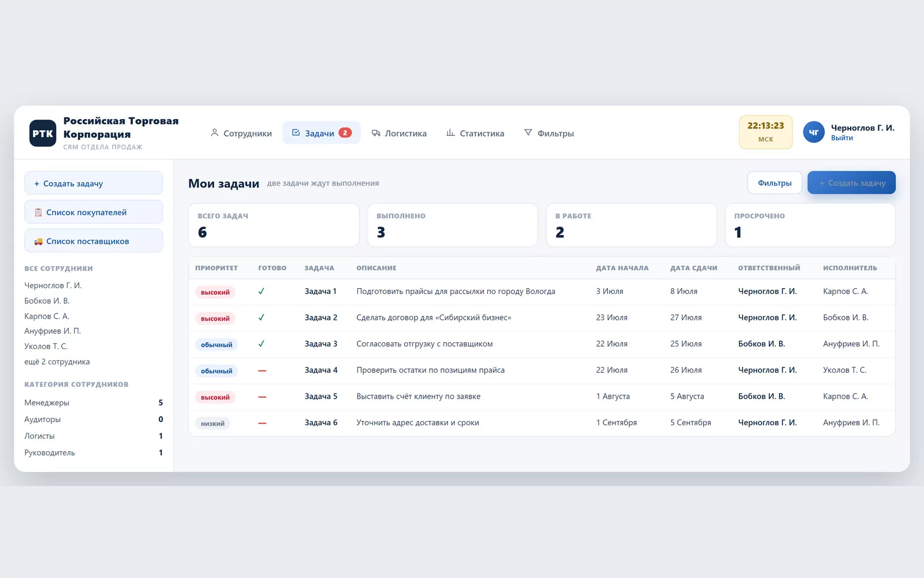The width and height of the screenshot is (924, 578).
Task: Mark Задача 4 status dash as done
Action: click(262, 370)
